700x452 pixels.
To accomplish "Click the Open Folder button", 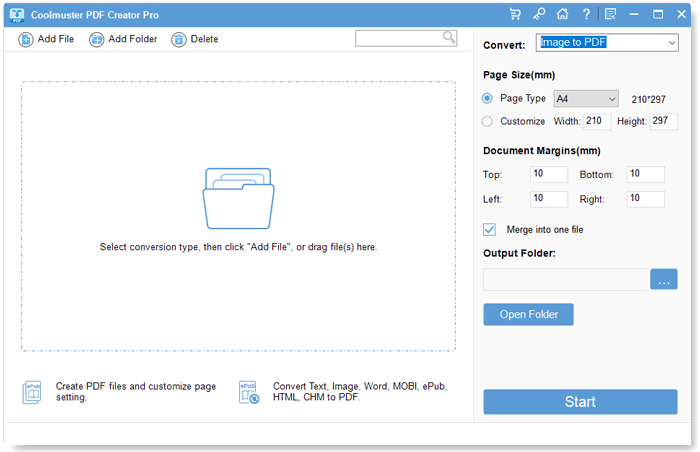I will pos(529,314).
